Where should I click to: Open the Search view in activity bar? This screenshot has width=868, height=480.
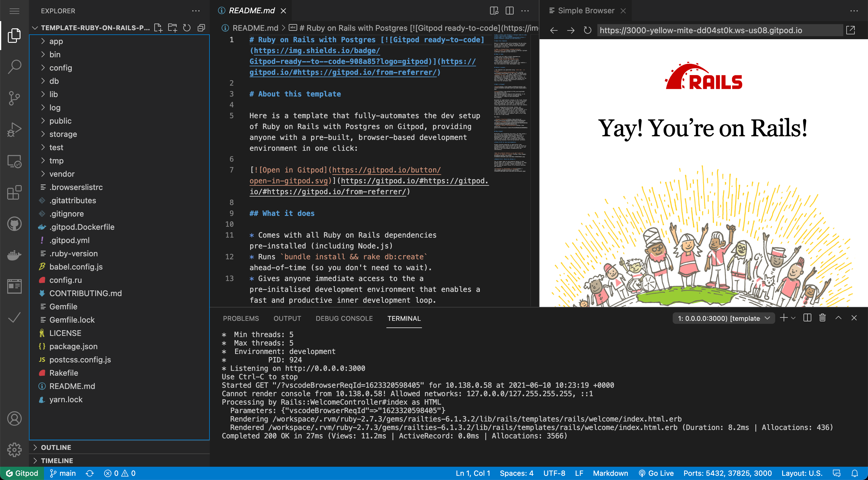[x=14, y=67]
